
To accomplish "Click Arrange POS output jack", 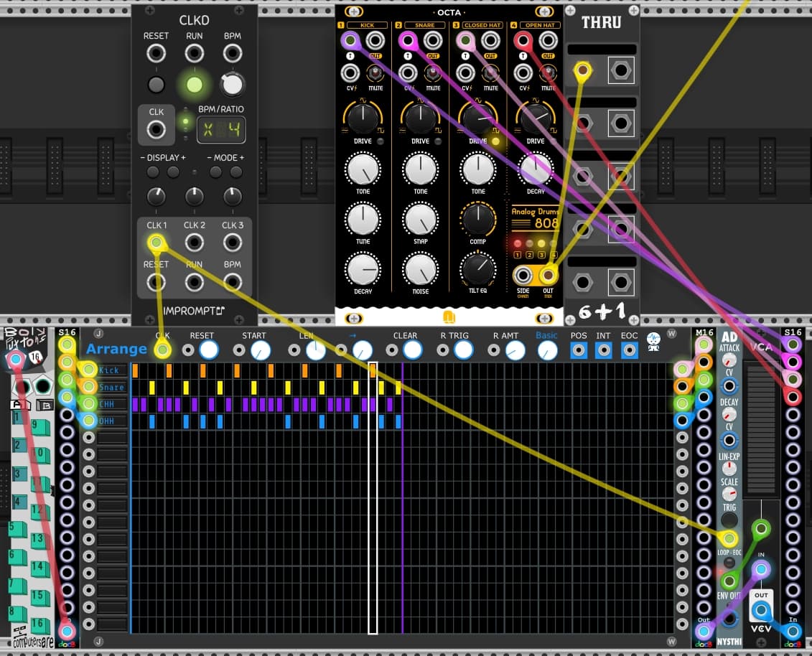I will 579,350.
